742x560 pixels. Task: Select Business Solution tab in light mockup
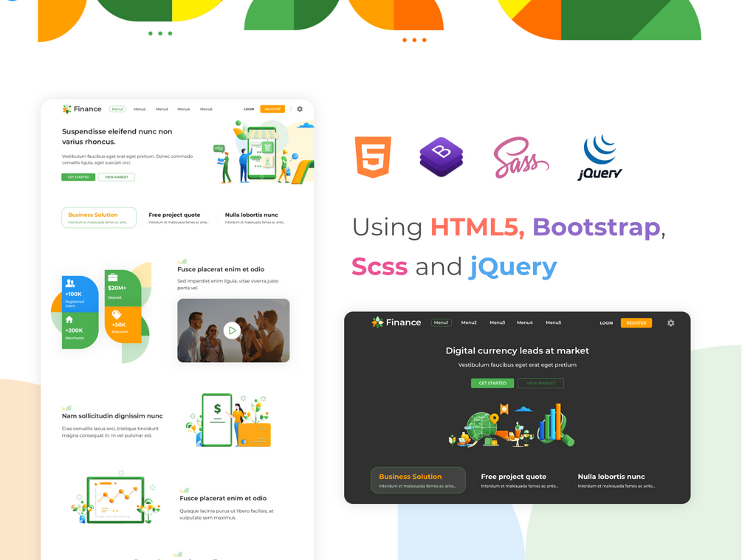tap(99, 218)
